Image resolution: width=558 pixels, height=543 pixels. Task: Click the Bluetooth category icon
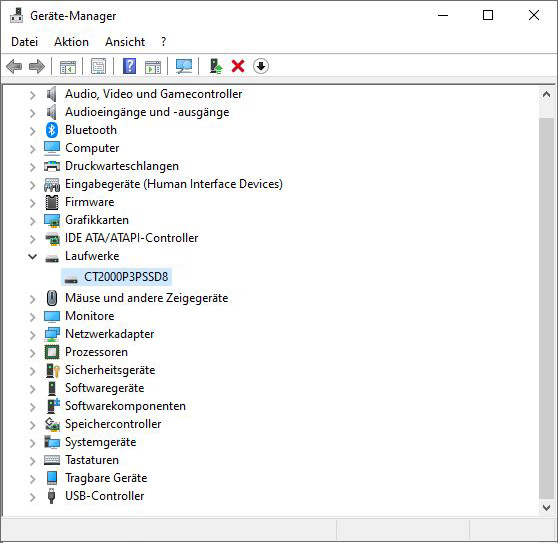52,130
